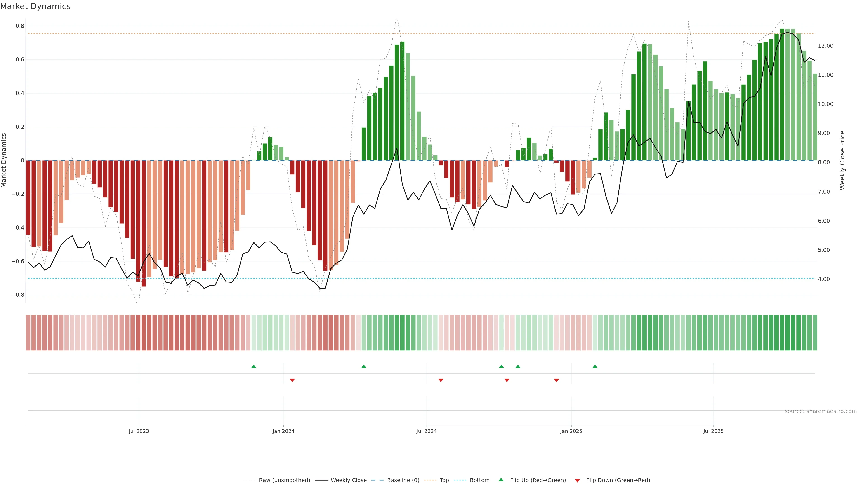Toggle the Baseline (0) legend entry
The height and width of the screenshot is (488, 868).
tap(403, 480)
